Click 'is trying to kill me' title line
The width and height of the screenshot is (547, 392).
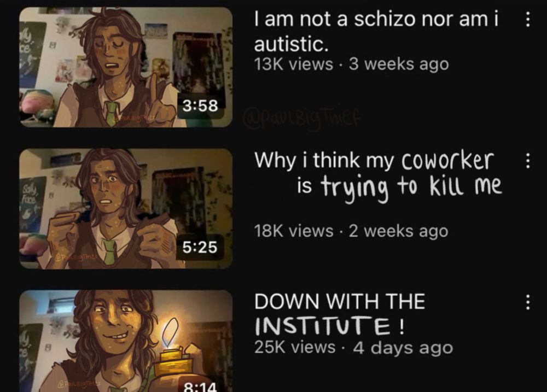(x=399, y=186)
